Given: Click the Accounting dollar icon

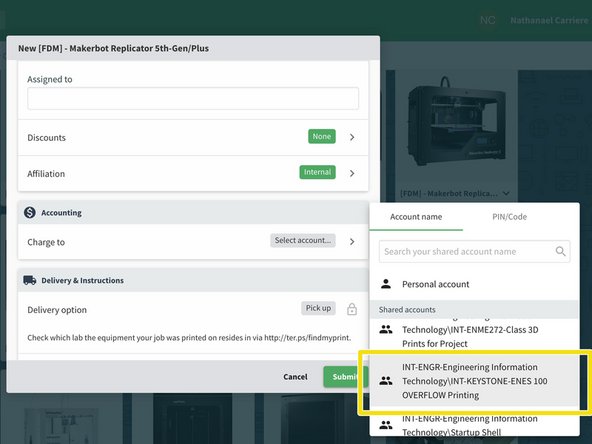Looking at the screenshot, I should tap(30, 213).
